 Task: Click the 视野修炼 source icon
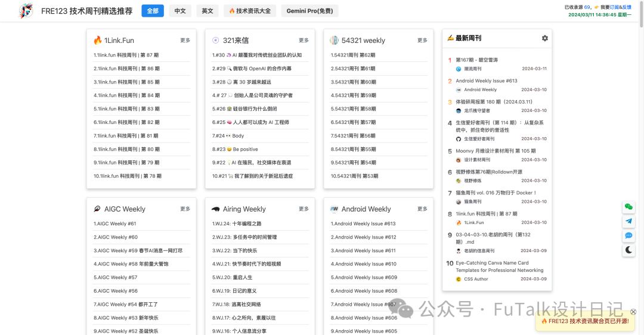click(x=459, y=181)
